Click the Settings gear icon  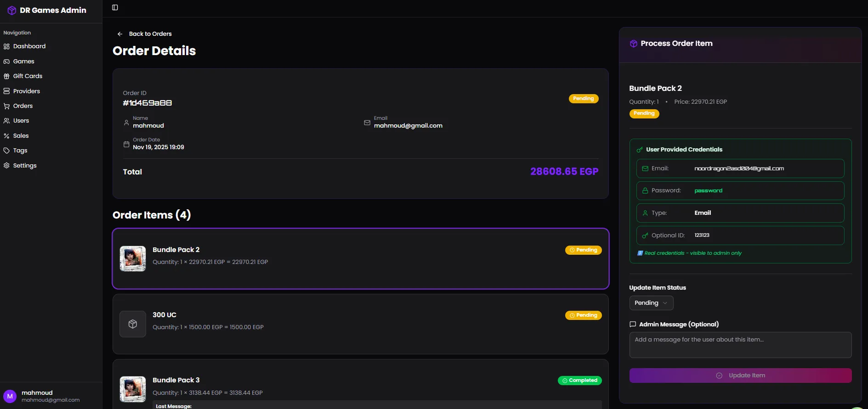(6, 166)
